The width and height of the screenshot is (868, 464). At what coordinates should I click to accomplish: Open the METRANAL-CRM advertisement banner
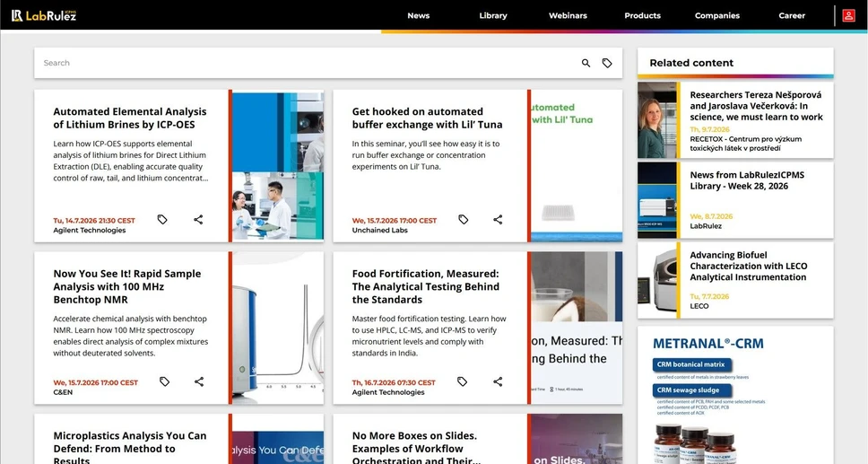[735, 395]
